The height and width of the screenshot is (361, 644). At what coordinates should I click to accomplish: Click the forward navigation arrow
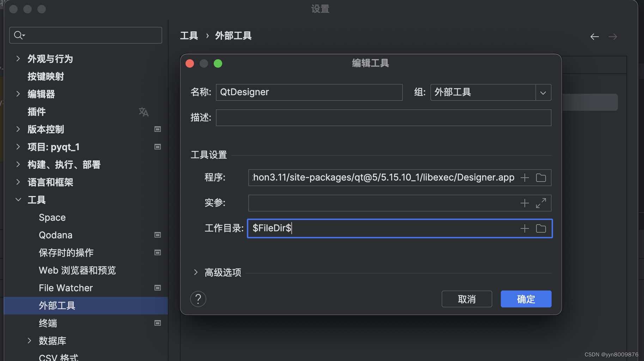tap(613, 36)
